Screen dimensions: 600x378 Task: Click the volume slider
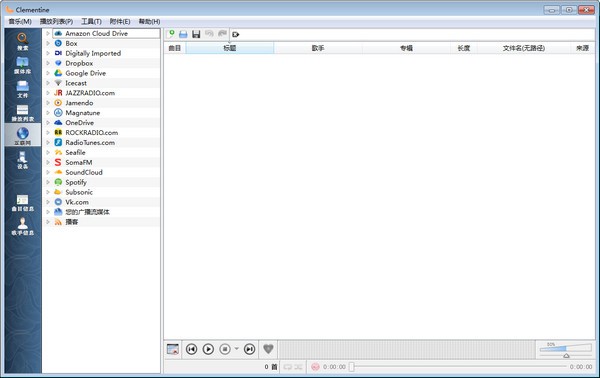tap(566, 349)
